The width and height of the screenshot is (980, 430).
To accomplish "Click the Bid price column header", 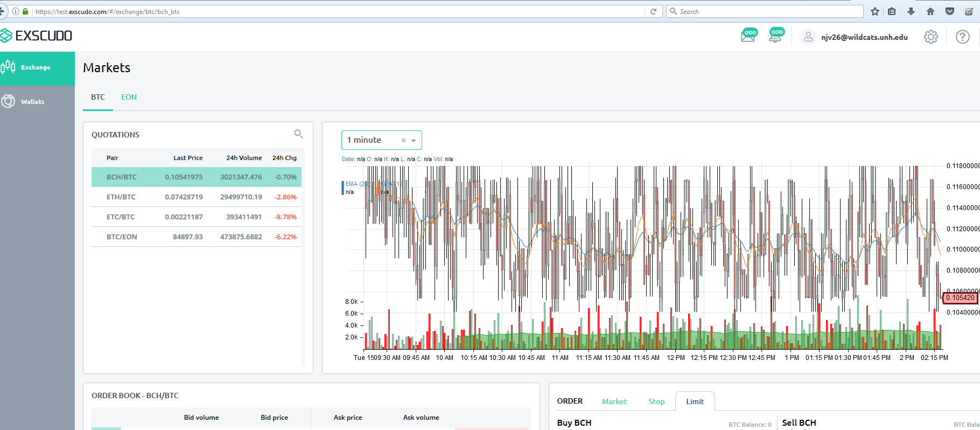I will [x=274, y=418].
